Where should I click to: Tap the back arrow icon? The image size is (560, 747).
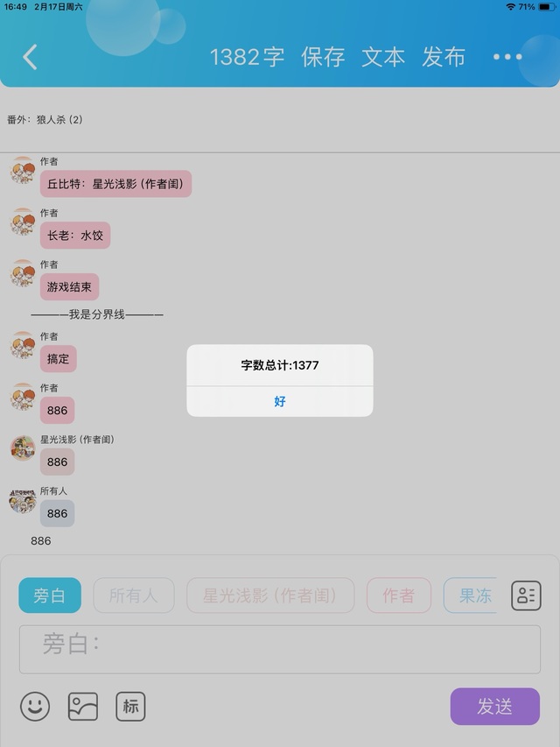(x=30, y=57)
